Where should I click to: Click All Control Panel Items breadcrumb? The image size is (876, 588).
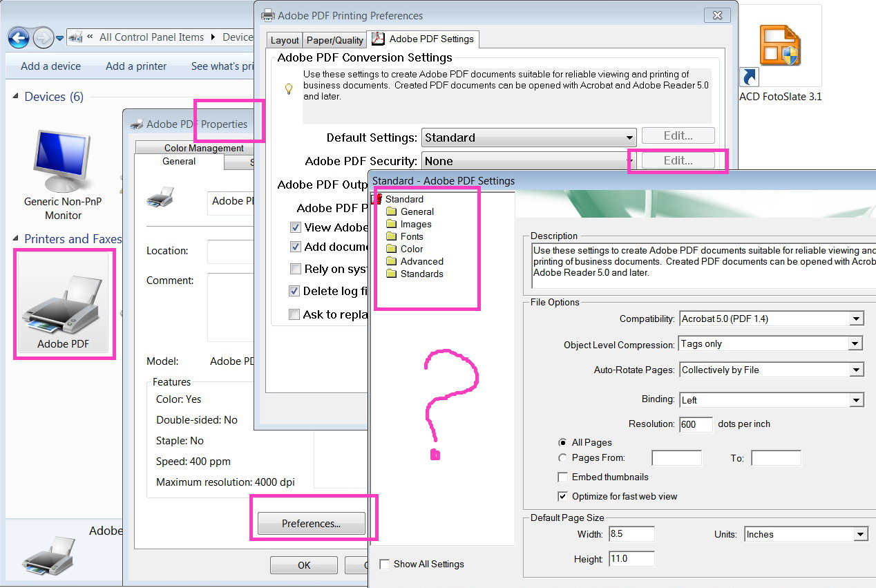pyautogui.click(x=151, y=37)
